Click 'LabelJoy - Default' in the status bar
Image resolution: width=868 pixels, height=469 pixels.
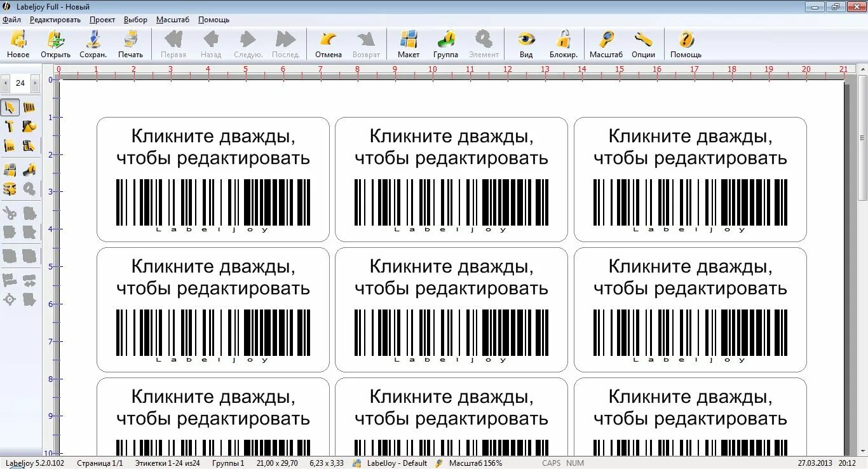click(397, 463)
